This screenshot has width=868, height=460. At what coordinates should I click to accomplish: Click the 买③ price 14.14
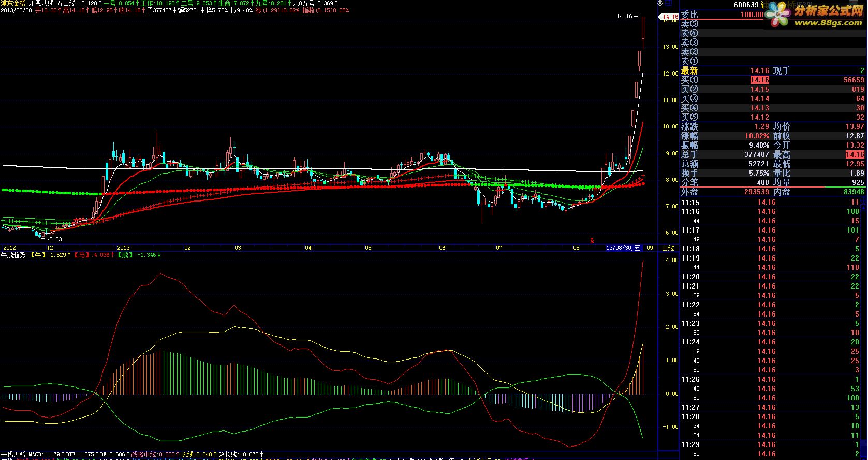[760, 98]
